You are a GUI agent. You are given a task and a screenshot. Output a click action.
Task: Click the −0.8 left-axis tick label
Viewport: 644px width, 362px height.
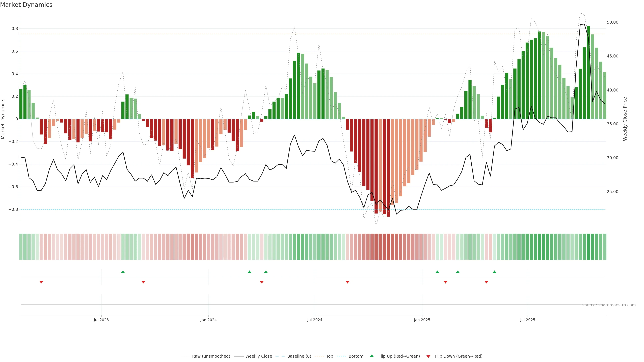(13, 209)
